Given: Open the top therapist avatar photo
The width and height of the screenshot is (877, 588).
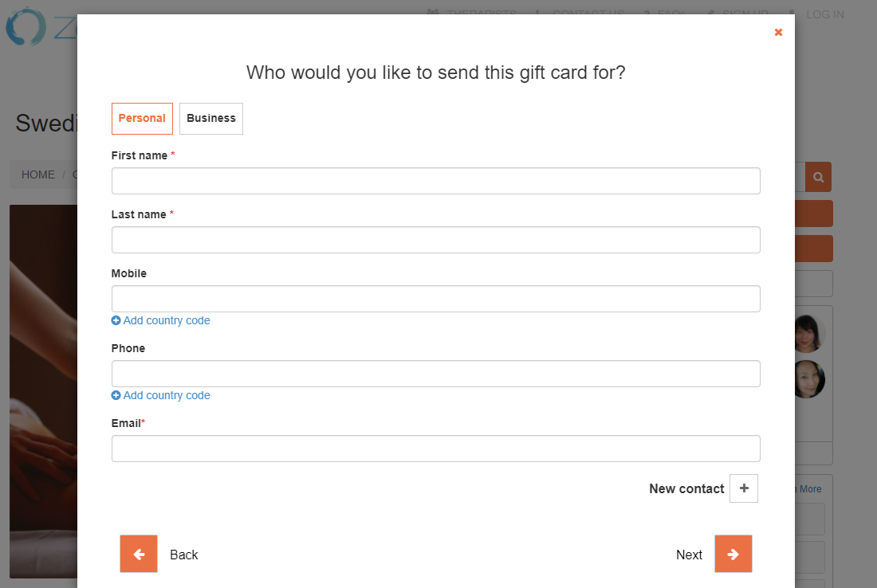Looking at the screenshot, I should (808, 334).
